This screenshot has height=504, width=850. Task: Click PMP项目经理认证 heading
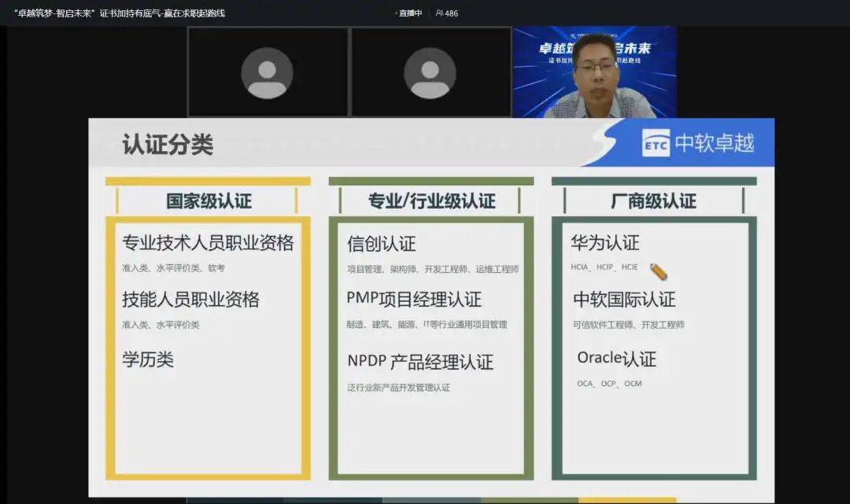(x=414, y=300)
